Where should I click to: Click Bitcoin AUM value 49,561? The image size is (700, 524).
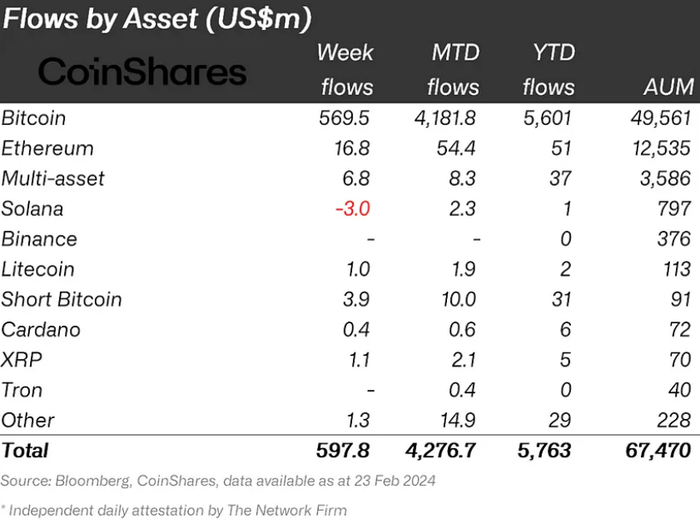pos(661,118)
